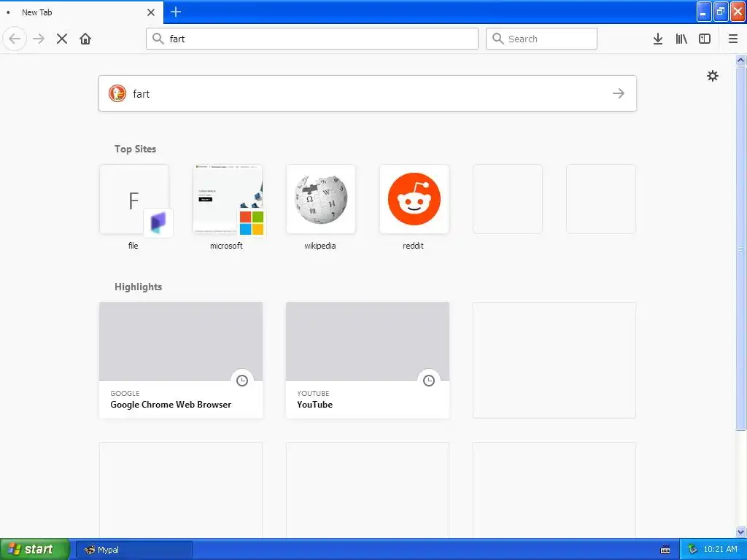
Task: Open the wikipedia top site tile
Action: (321, 200)
